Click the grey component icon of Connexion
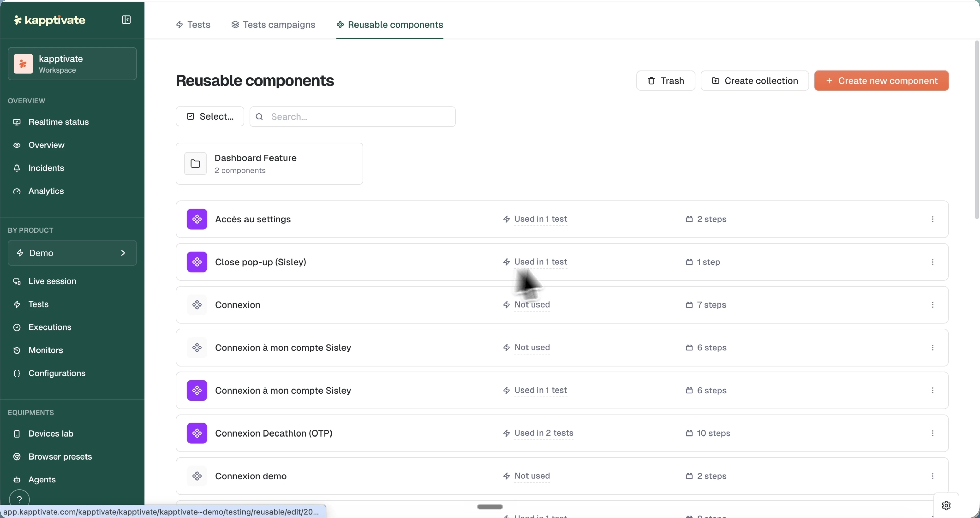Image resolution: width=980 pixels, height=518 pixels. pyautogui.click(x=197, y=305)
